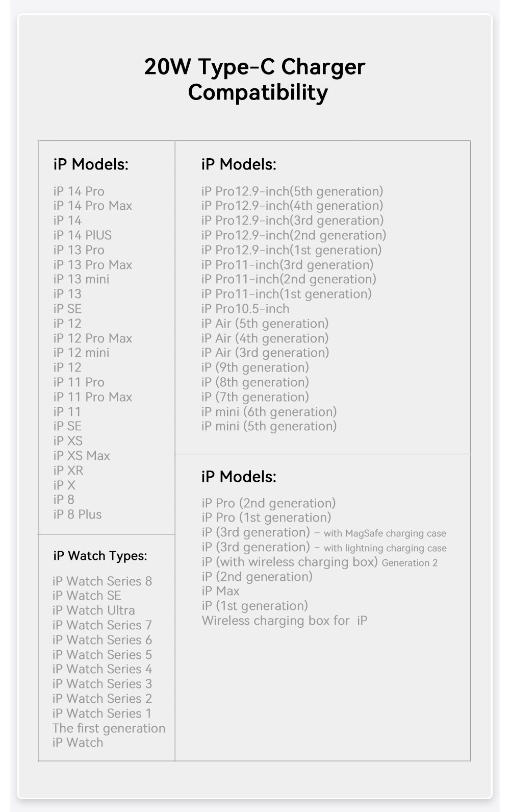Click the "iP Pro10.5-inch" list item

click(x=245, y=309)
